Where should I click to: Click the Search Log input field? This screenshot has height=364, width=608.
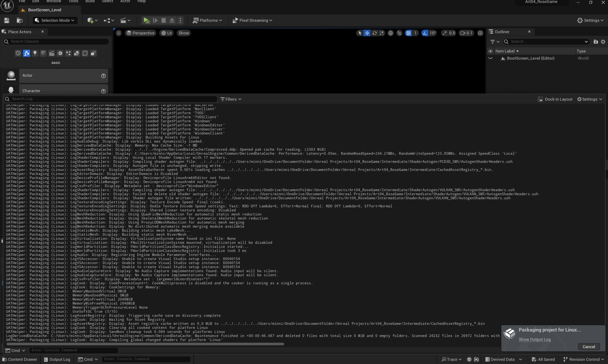click(110, 99)
